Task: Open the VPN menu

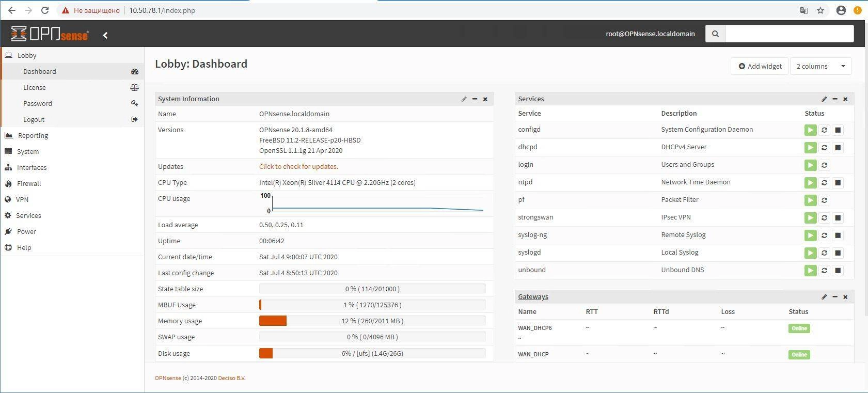Action: tap(72, 199)
